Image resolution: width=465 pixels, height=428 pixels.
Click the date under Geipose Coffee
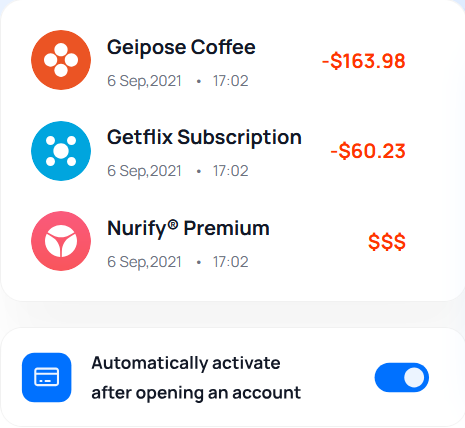pos(144,81)
